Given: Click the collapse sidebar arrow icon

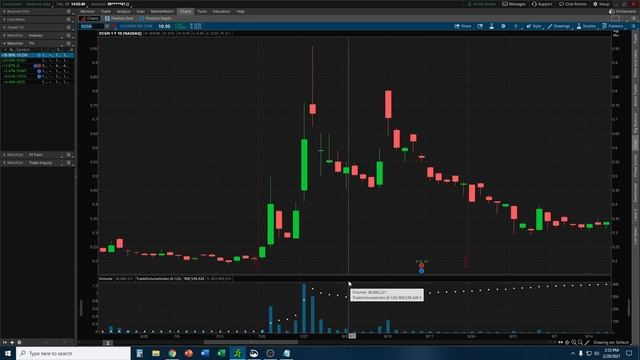Looking at the screenshot, I should click(4, 342).
